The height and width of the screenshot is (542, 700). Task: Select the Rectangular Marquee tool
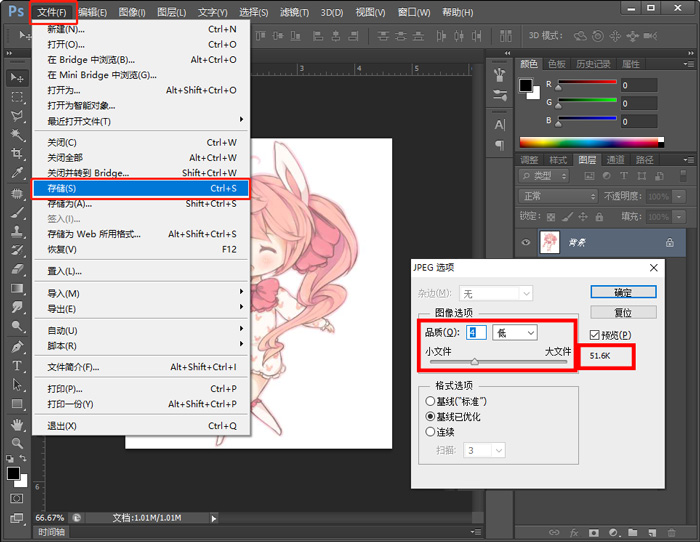pos(17,97)
